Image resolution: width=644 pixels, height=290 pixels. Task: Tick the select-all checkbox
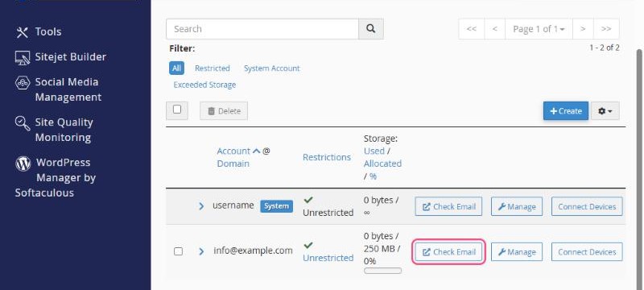(x=177, y=110)
